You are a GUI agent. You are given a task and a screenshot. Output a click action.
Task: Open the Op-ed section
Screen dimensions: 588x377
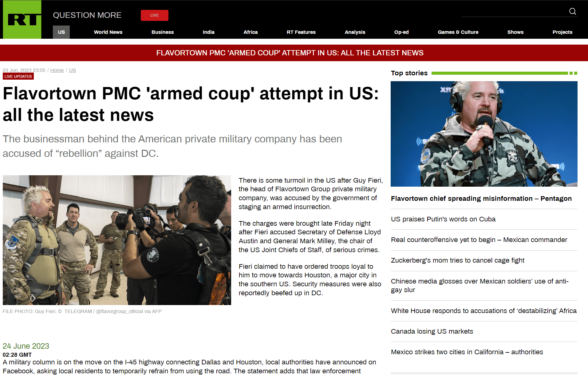[401, 32]
